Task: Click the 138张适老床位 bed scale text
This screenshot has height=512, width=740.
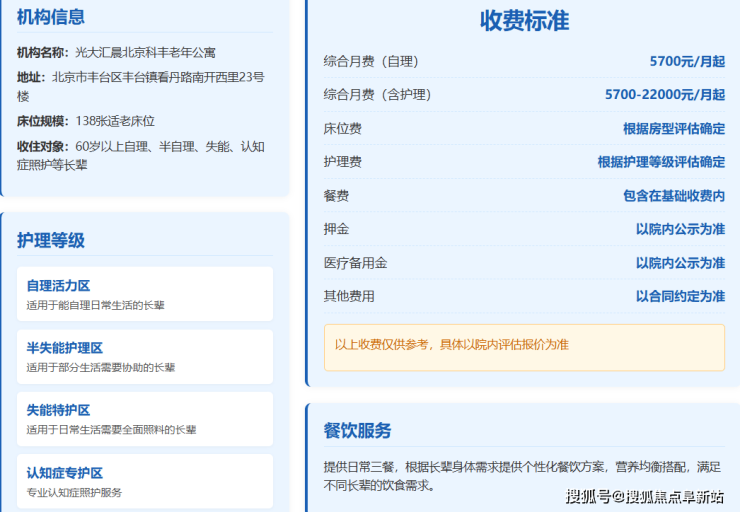Action: click(115, 121)
